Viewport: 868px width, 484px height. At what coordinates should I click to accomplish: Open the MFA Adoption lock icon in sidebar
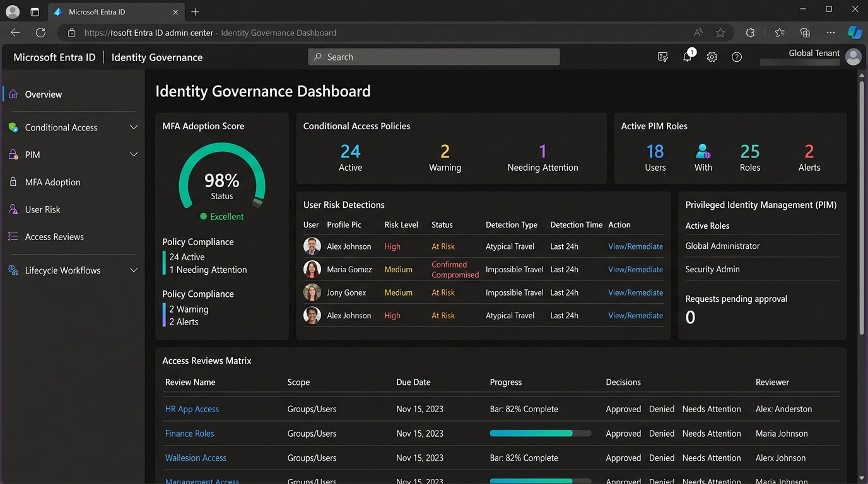[13, 182]
